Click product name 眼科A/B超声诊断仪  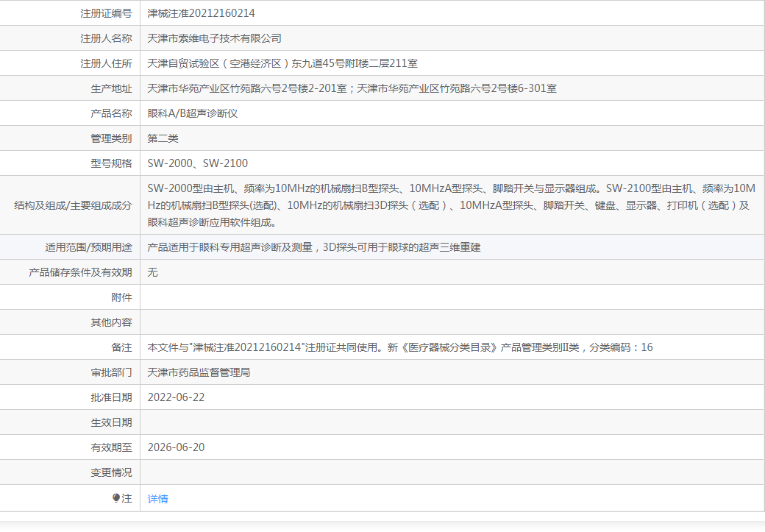192,113
